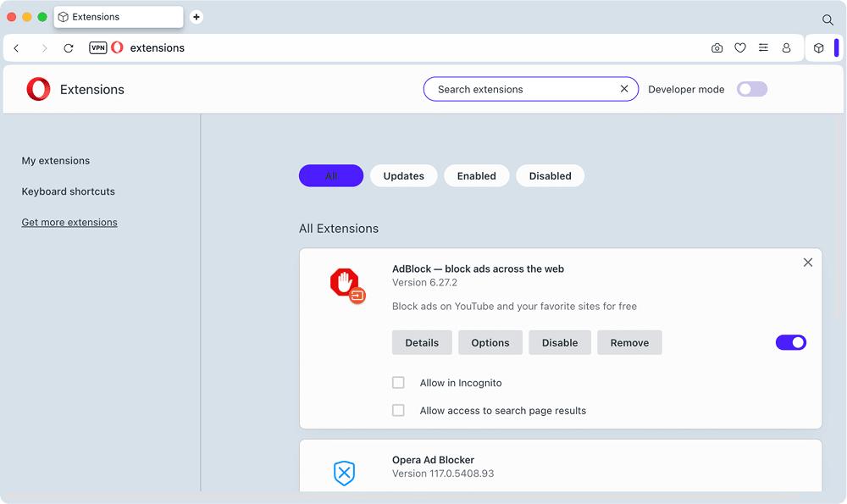
Task: Follow the Get more extensions link
Action: click(x=69, y=223)
